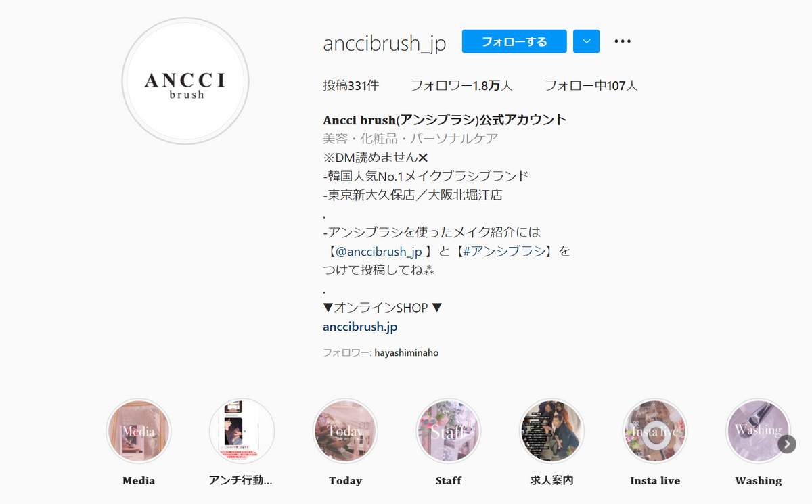Open the 求人案内 story highlight
This screenshot has height=504, width=812.
tap(551, 431)
